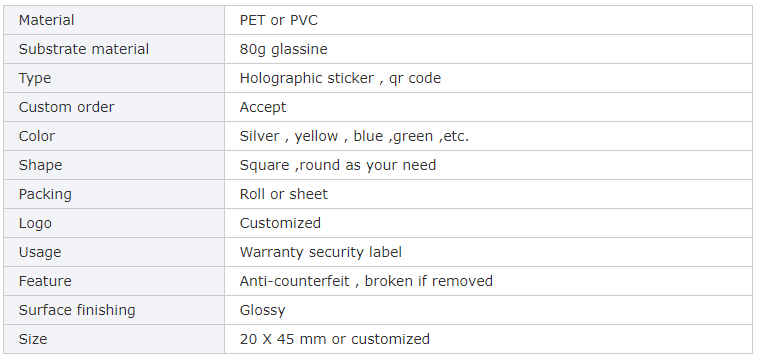Click the Usage row label
Viewport: 758px width, 361px height.
pyautogui.click(x=40, y=252)
